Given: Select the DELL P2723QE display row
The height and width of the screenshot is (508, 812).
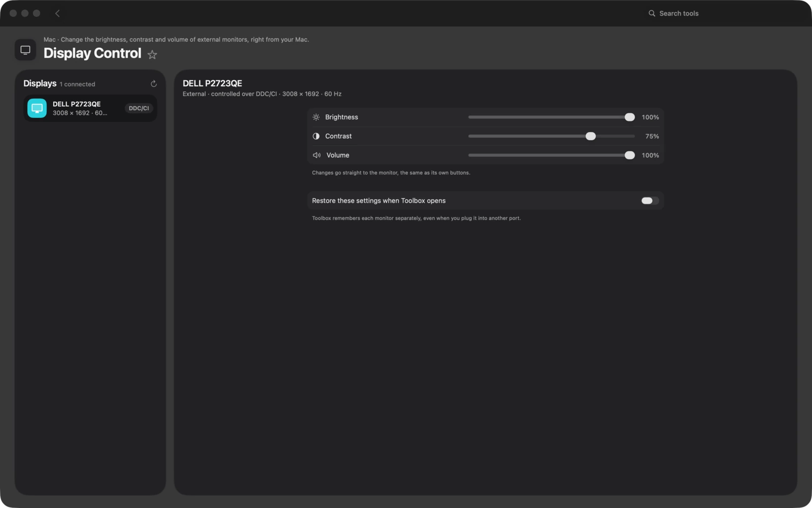Looking at the screenshot, I should pyautogui.click(x=90, y=108).
